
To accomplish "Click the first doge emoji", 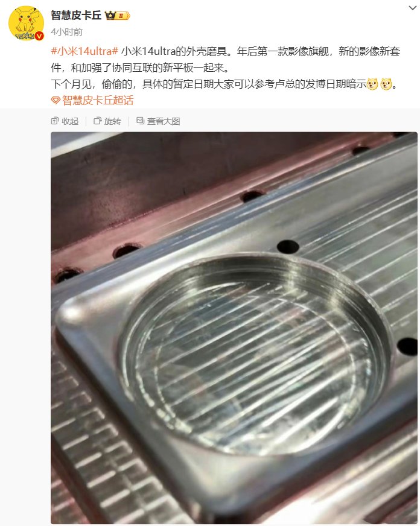I will click(x=372, y=84).
